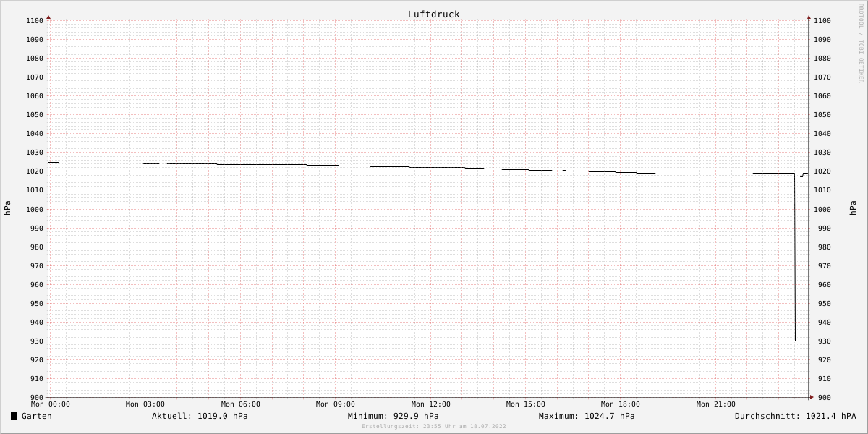Click the 1050 label on the right axis
Viewport: 868px width, 434px height.
822,115
